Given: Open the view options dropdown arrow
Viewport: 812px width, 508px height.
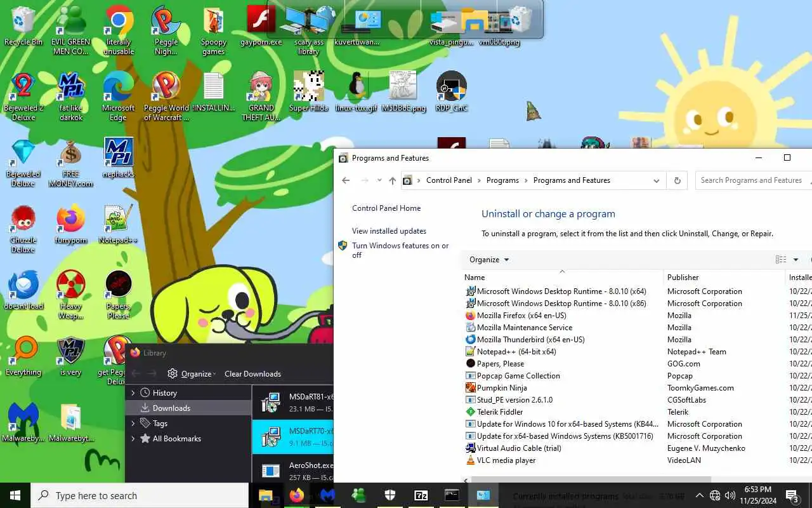Looking at the screenshot, I should point(796,260).
